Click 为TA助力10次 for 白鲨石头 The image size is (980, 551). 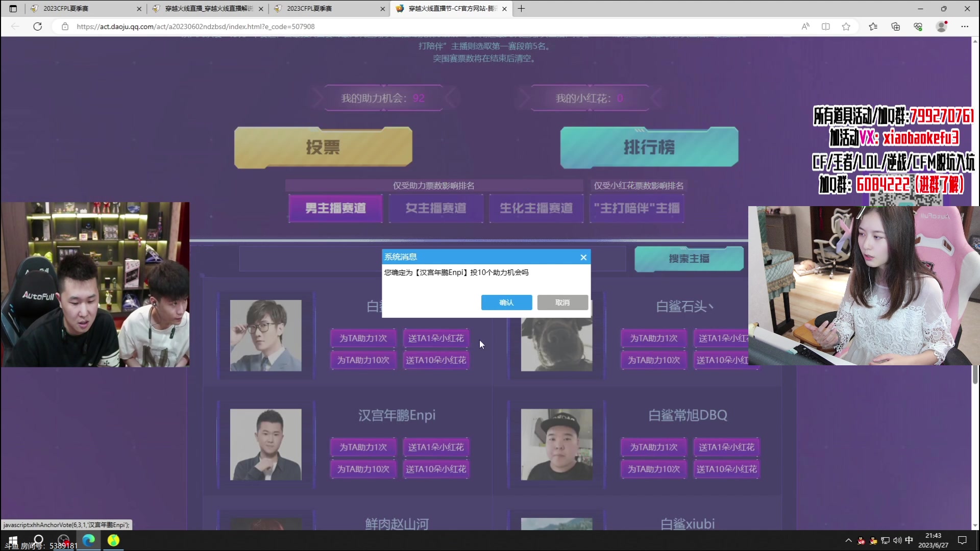pos(654,360)
